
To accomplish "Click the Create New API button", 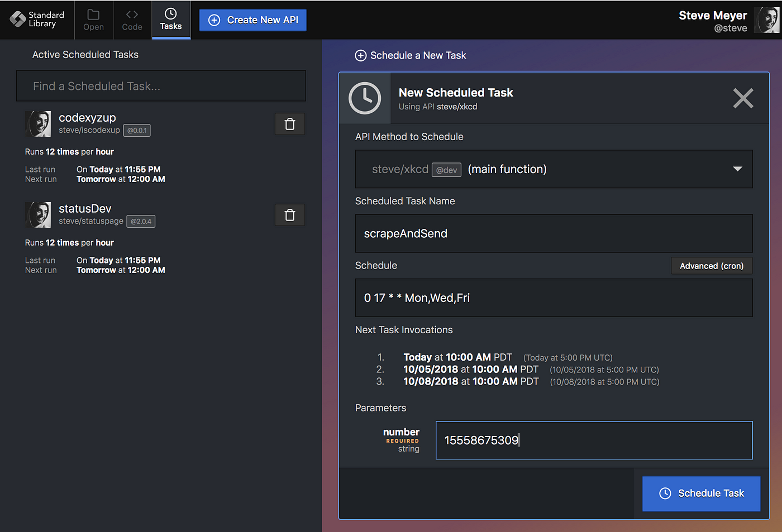I will pyautogui.click(x=252, y=20).
